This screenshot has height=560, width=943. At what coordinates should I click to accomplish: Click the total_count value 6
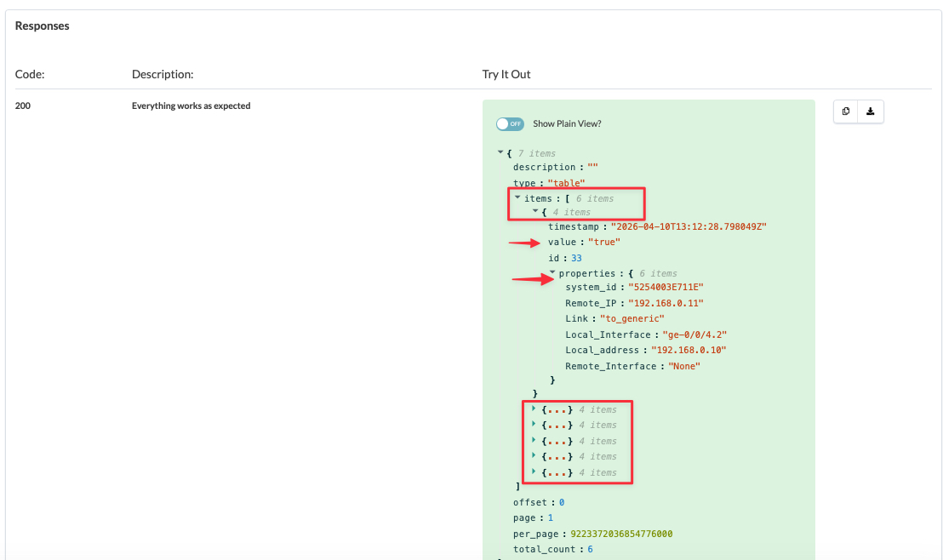tap(590, 549)
